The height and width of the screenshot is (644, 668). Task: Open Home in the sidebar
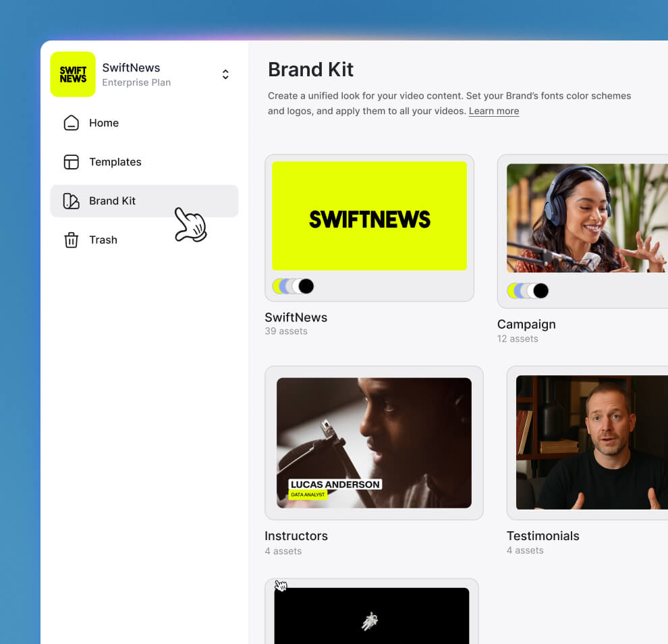tap(144, 123)
